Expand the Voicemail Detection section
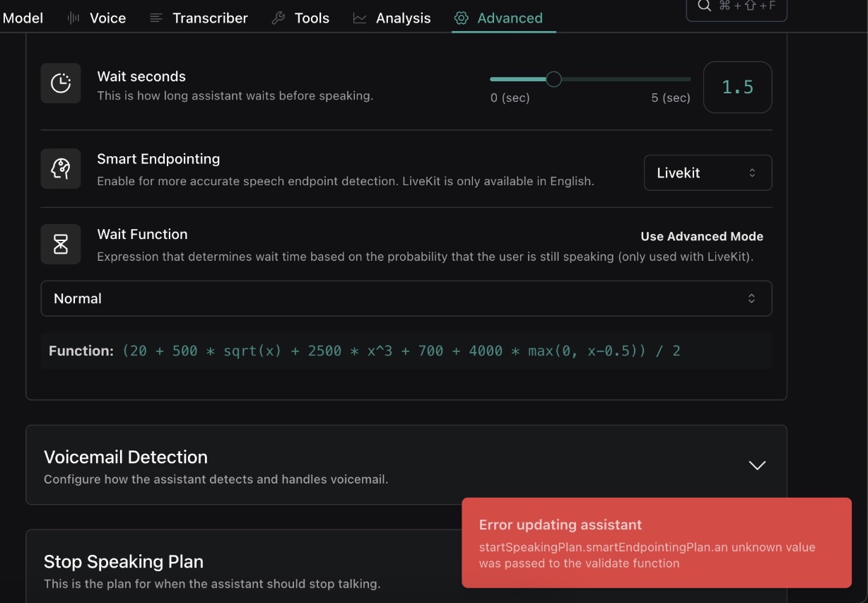 [757, 464]
